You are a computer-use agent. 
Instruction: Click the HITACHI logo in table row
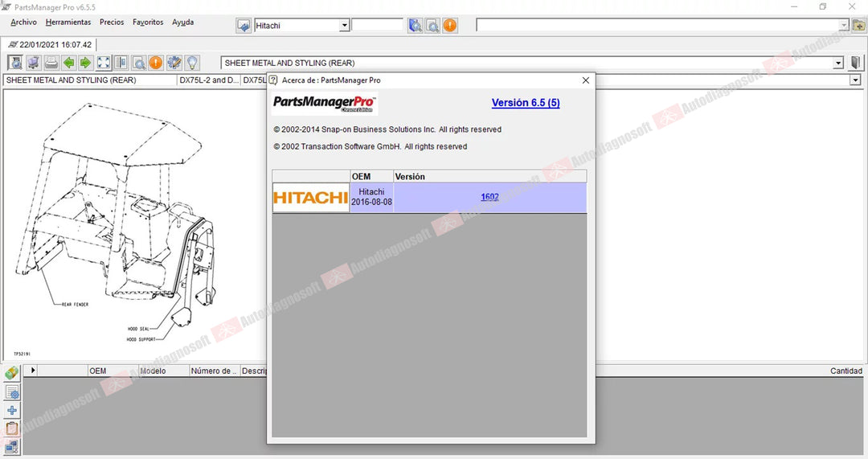pyautogui.click(x=310, y=198)
